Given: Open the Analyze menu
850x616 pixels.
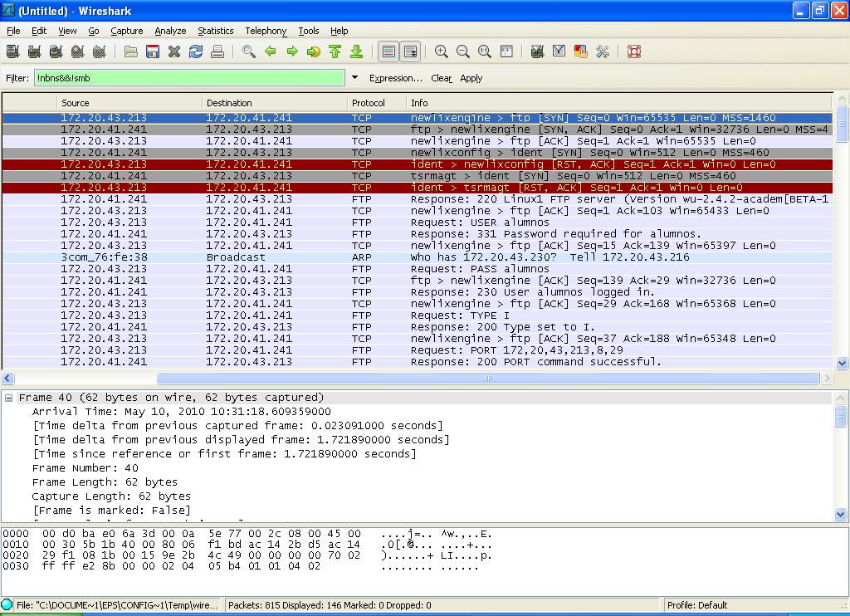Looking at the screenshot, I should tap(170, 31).
